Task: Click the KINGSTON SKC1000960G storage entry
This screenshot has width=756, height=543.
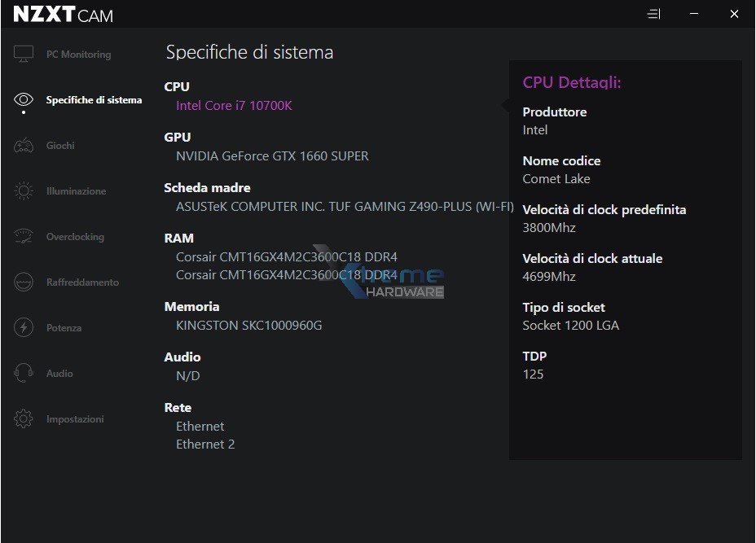Action: click(248, 325)
